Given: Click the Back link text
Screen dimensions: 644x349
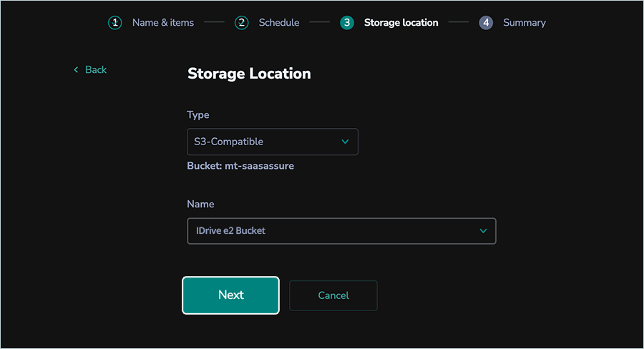Looking at the screenshot, I should [96, 69].
